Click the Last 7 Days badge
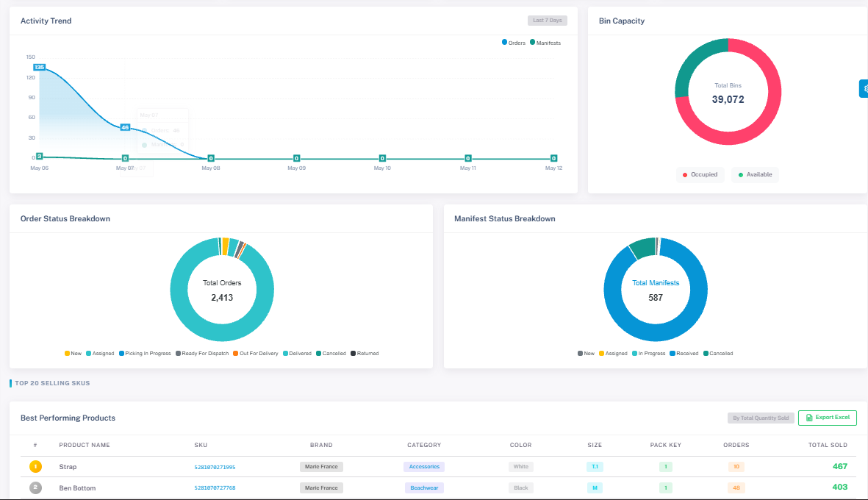Viewport: 868px width, 500px height. 547,21
